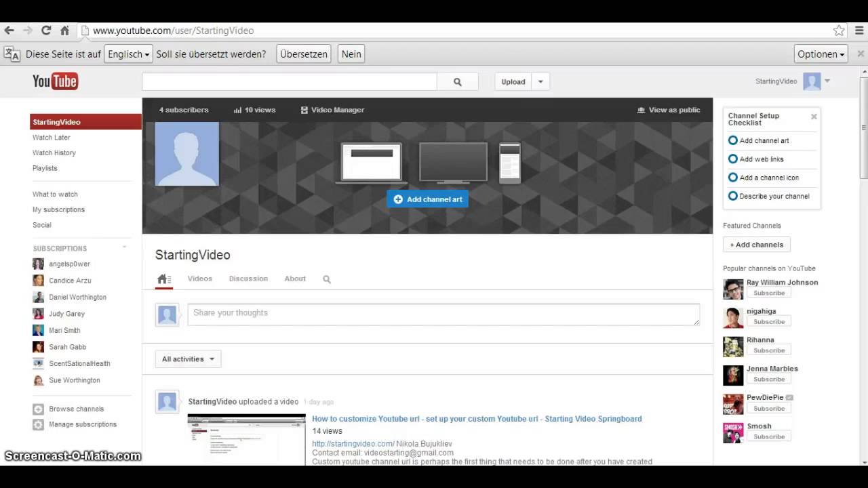Click the Video Manager icon
The image size is (868, 488).
[x=304, y=109]
